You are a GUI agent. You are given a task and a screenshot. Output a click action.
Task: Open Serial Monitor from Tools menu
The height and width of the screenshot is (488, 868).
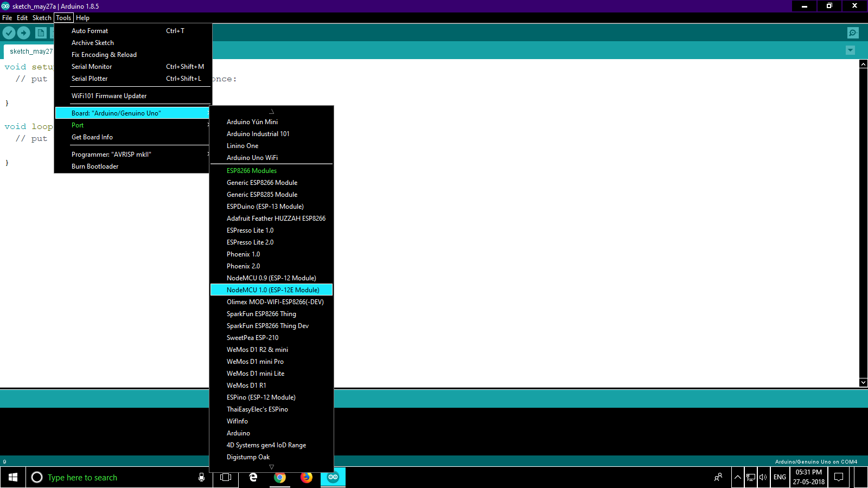tap(133, 67)
